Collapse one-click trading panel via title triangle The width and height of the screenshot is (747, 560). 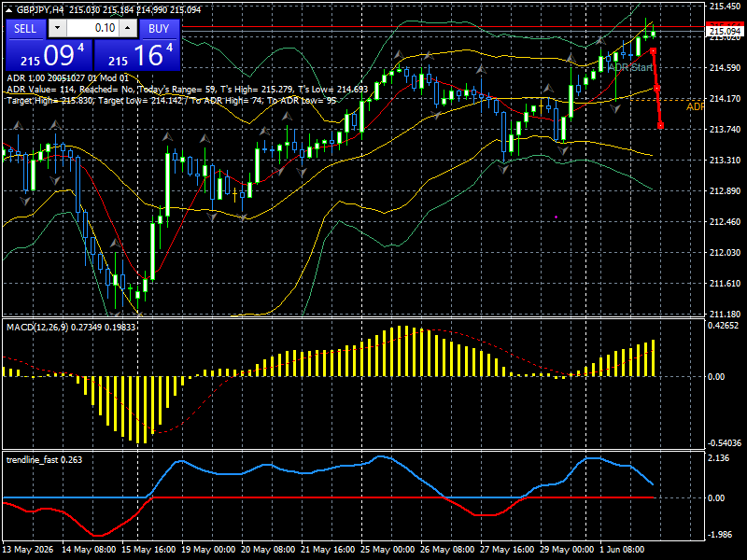pos(10,9)
